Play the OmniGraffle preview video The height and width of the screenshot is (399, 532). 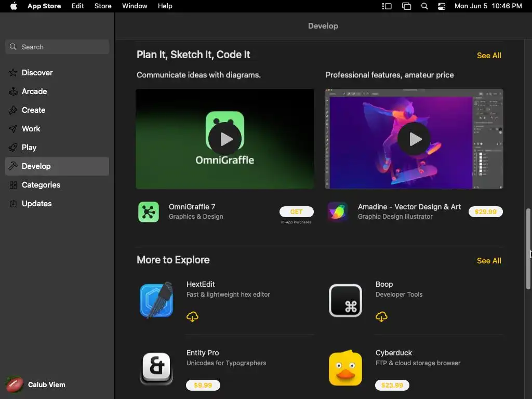coord(225,139)
